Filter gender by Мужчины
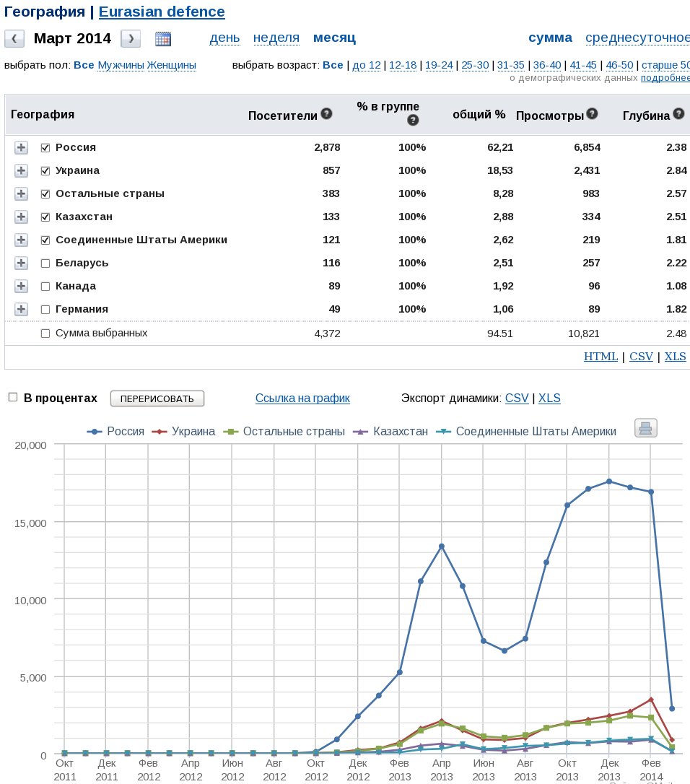The width and height of the screenshot is (690, 784). pyautogui.click(x=121, y=65)
